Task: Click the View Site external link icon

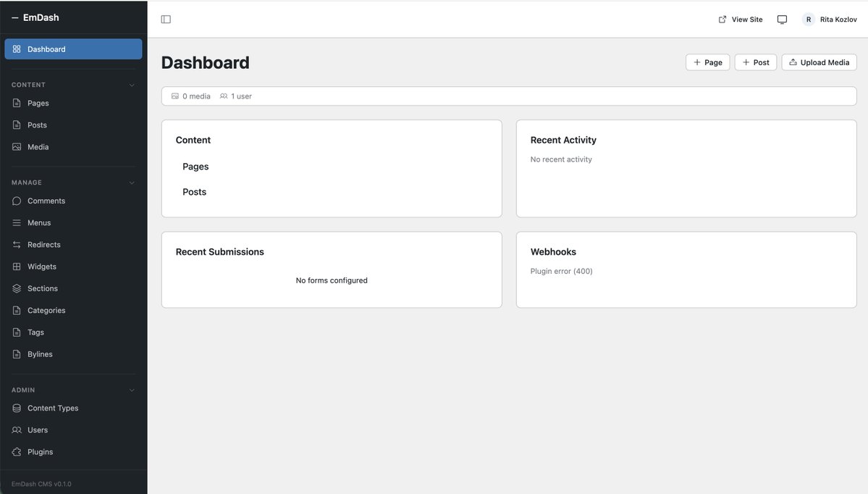Action: [722, 20]
